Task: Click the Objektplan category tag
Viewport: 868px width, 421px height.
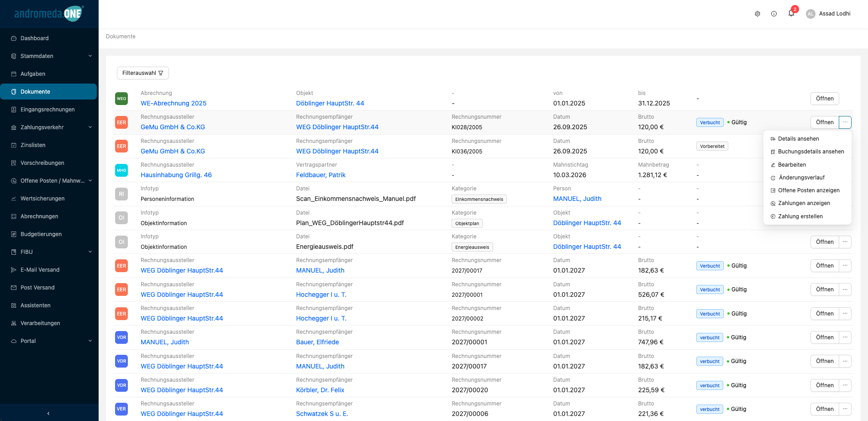Action: [x=467, y=223]
